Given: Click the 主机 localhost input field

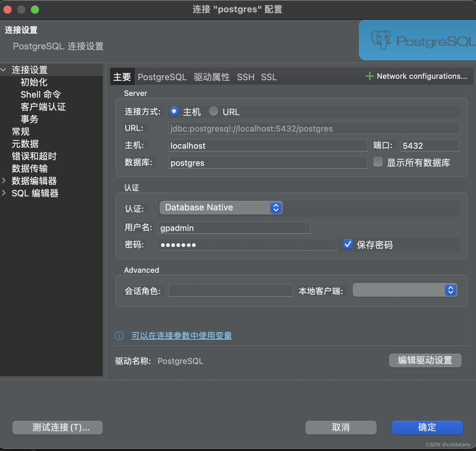Looking at the screenshot, I should [x=268, y=145].
